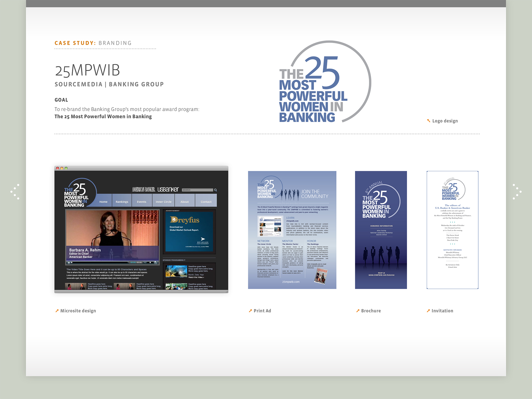This screenshot has width=532, height=399.
Task: Click the Sponsor Programming dropdown arrow
Action: (185, 260)
